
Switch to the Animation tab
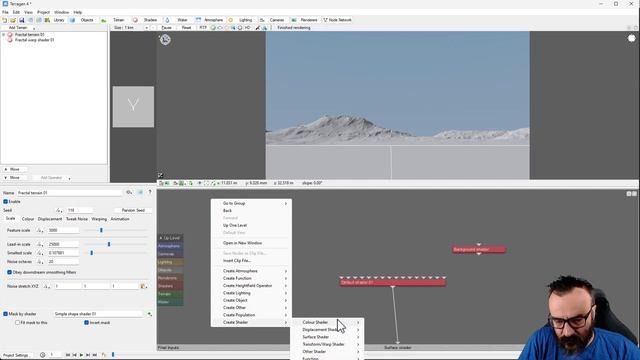click(x=120, y=219)
